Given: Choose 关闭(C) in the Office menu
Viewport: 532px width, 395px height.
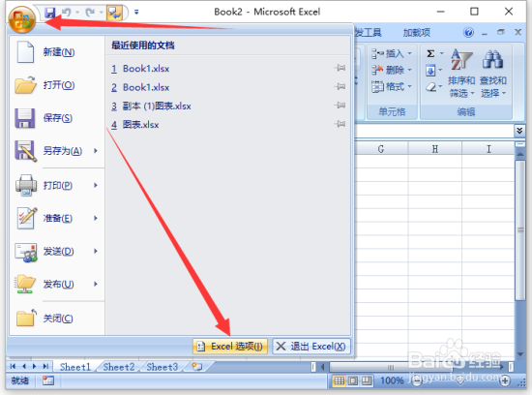Looking at the screenshot, I should click(57, 319).
